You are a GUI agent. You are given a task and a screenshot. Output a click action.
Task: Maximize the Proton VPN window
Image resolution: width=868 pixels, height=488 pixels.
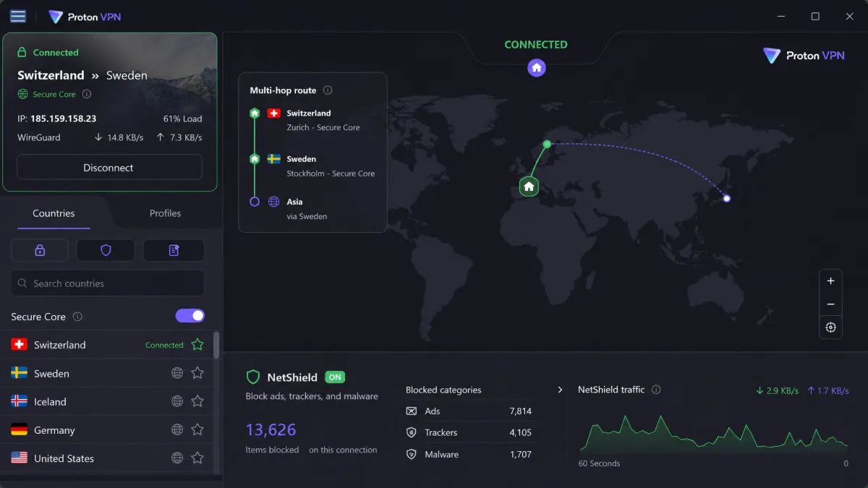(815, 16)
